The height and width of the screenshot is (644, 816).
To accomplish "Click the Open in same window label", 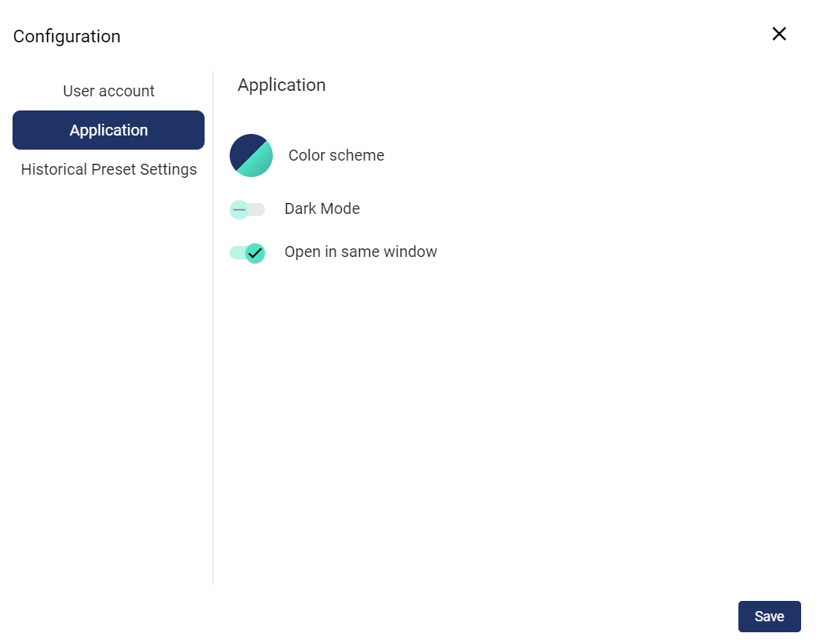I will click(361, 251).
